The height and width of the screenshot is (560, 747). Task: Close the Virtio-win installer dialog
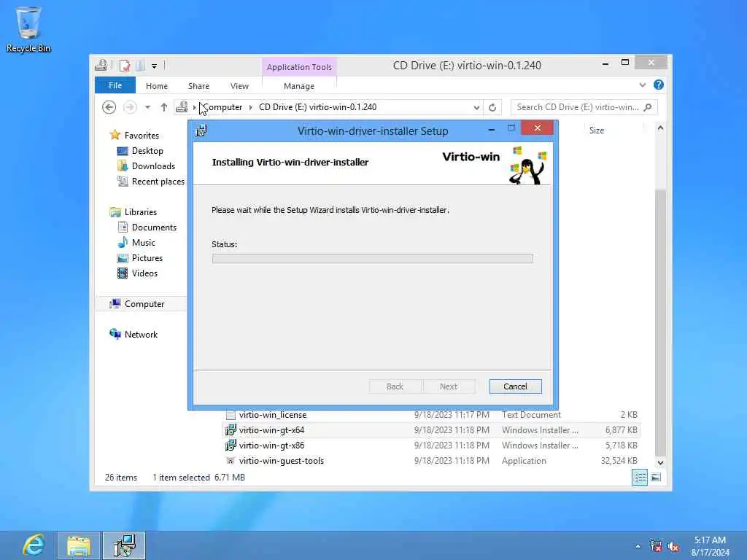point(537,128)
